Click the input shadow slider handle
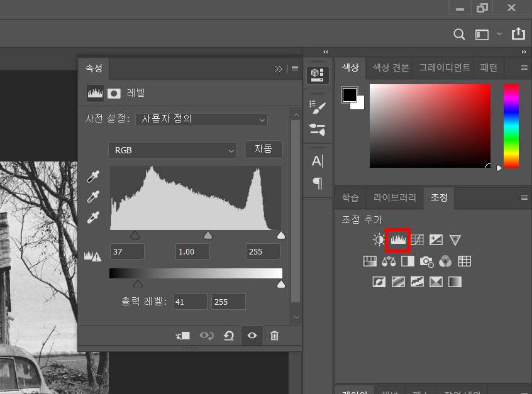Screen dimensions: 532x394 (135, 235)
